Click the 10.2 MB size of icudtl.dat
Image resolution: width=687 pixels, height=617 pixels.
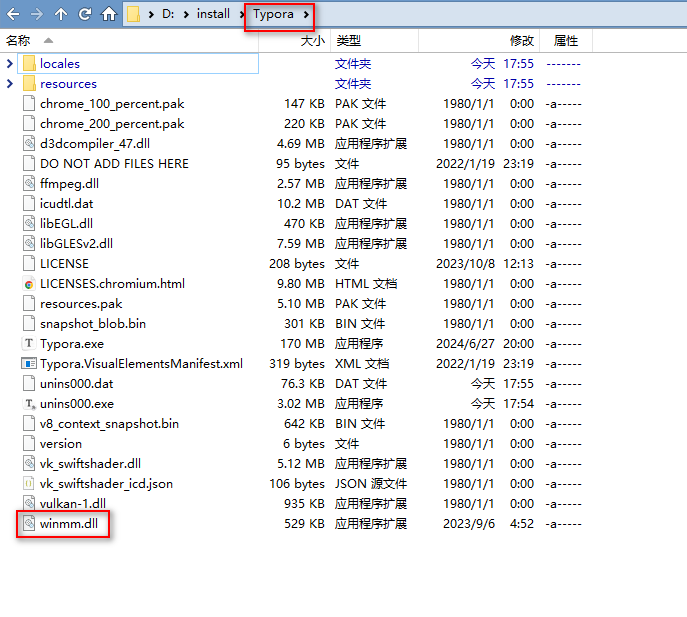(301, 204)
